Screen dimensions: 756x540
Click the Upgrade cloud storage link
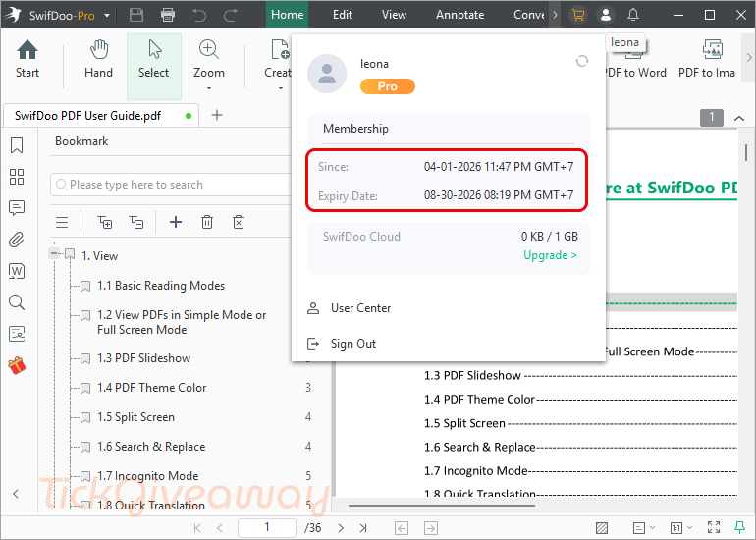coord(550,255)
